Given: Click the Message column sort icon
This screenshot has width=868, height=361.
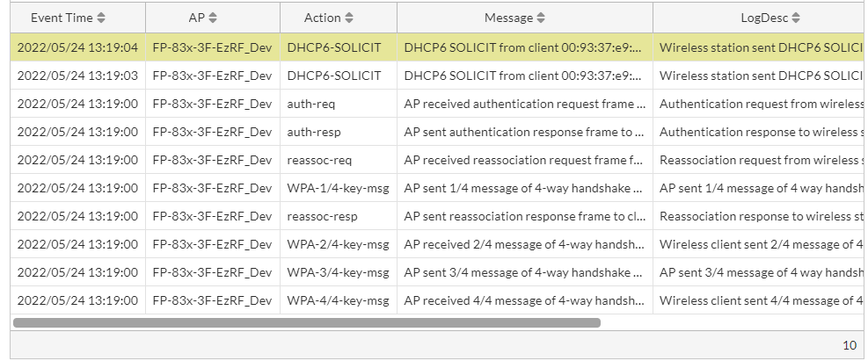Looking at the screenshot, I should coord(541,18).
